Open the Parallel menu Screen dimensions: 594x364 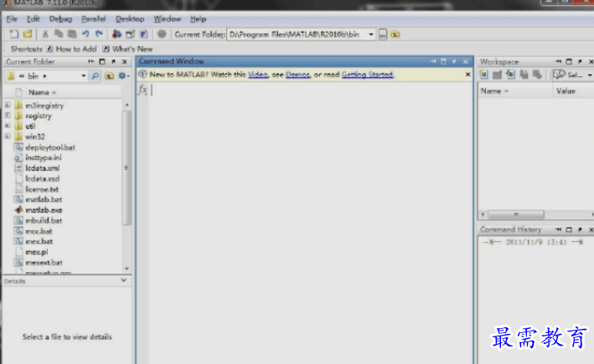(93, 19)
